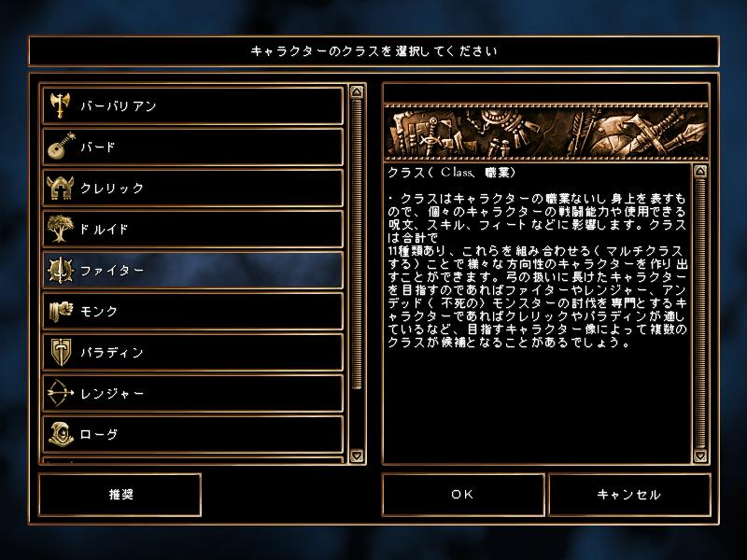Image resolution: width=747 pixels, height=560 pixels.
Task: Select the バーバリアン class entry
Action: (x=193, y=105)
